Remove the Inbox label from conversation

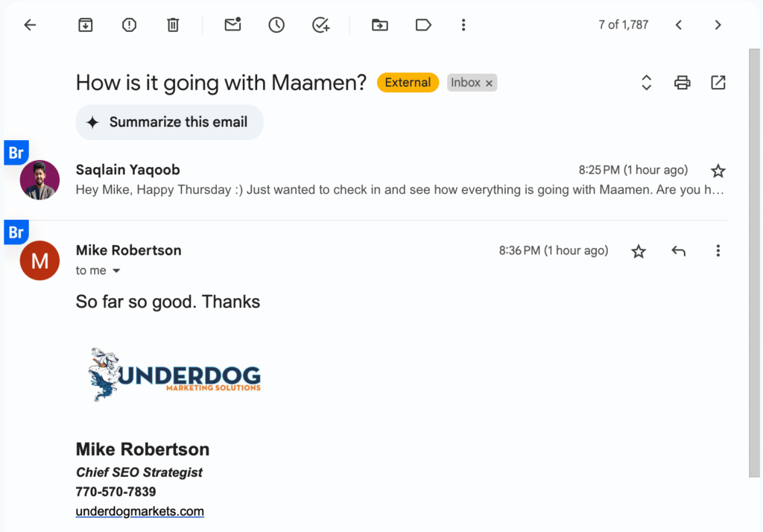point(489,83)
